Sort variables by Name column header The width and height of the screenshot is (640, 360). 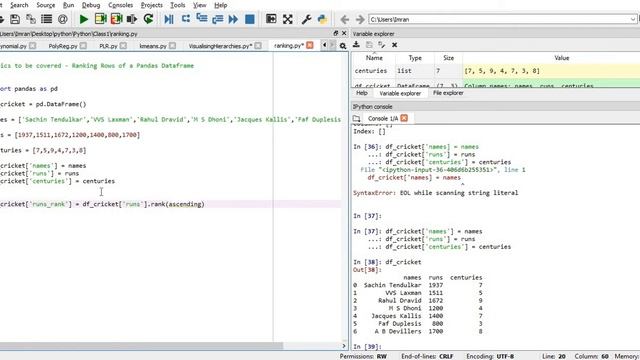[x=374, y=58]
